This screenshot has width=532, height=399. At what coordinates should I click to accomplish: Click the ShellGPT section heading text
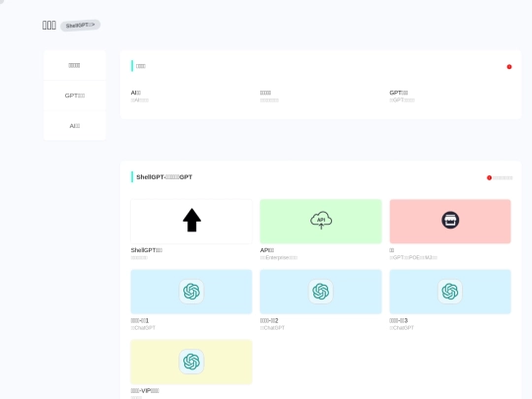click(x=165, y=176)
